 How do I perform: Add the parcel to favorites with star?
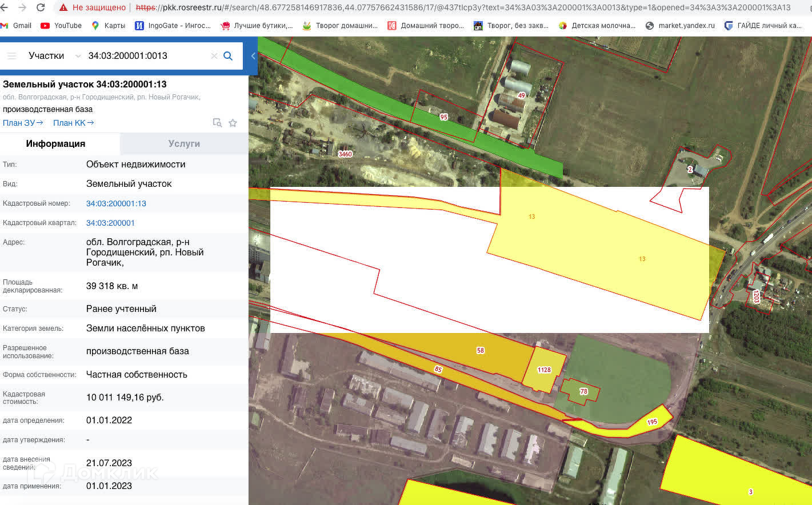pos(233,123)
